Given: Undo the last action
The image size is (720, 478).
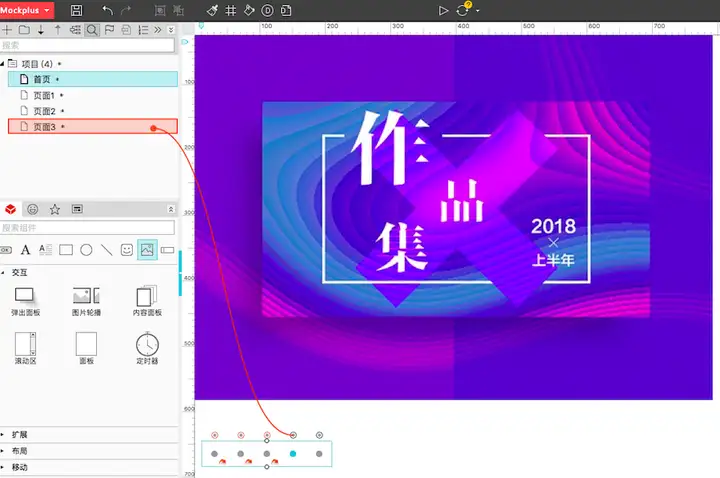Looking at the screenshot, I should pyautogui.click(x=107, y=10).
